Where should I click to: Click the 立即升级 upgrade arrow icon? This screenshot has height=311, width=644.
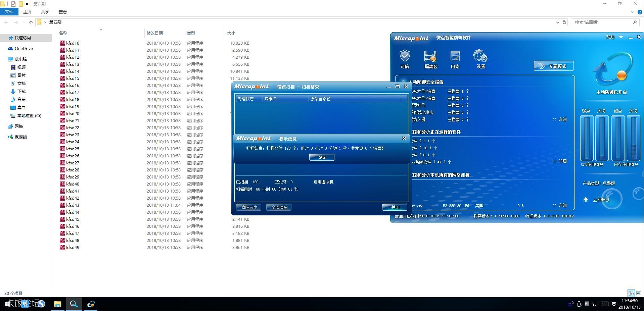point(586,200)
